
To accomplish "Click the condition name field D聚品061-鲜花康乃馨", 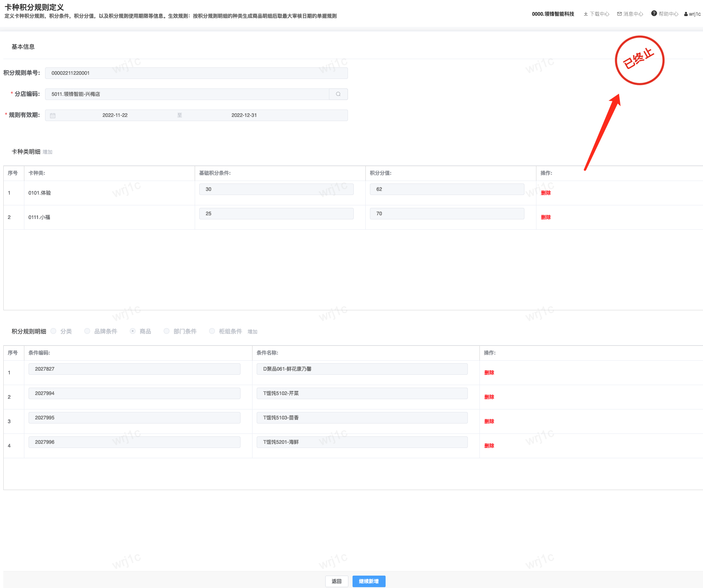I will (362, 369).
